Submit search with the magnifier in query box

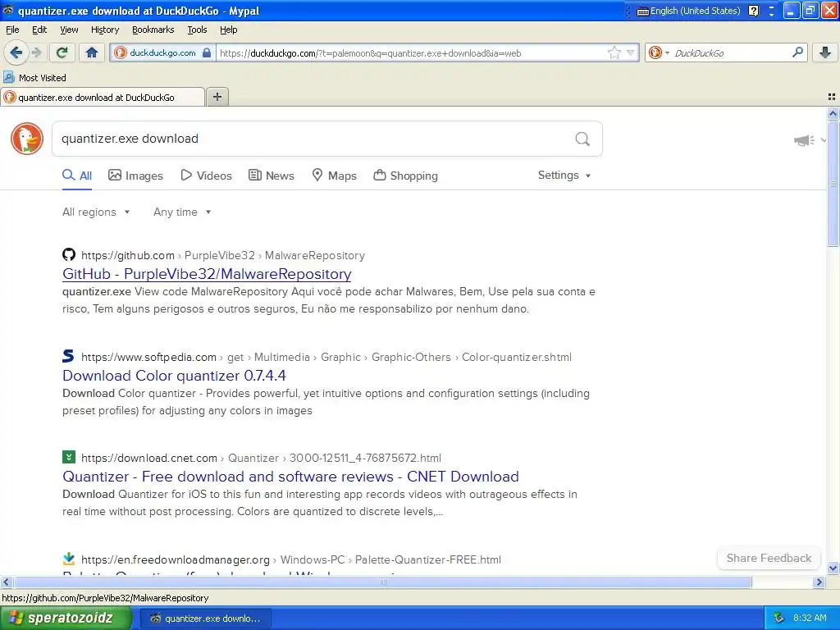pos(582,139)
